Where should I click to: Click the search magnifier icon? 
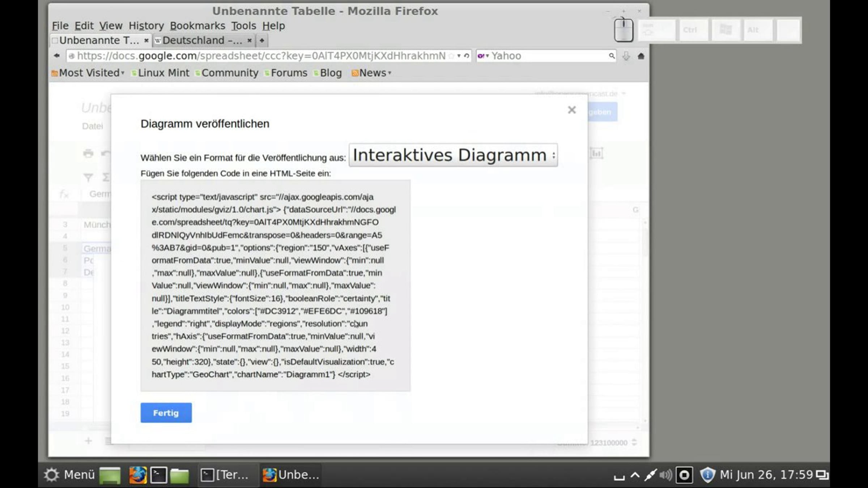612,56
